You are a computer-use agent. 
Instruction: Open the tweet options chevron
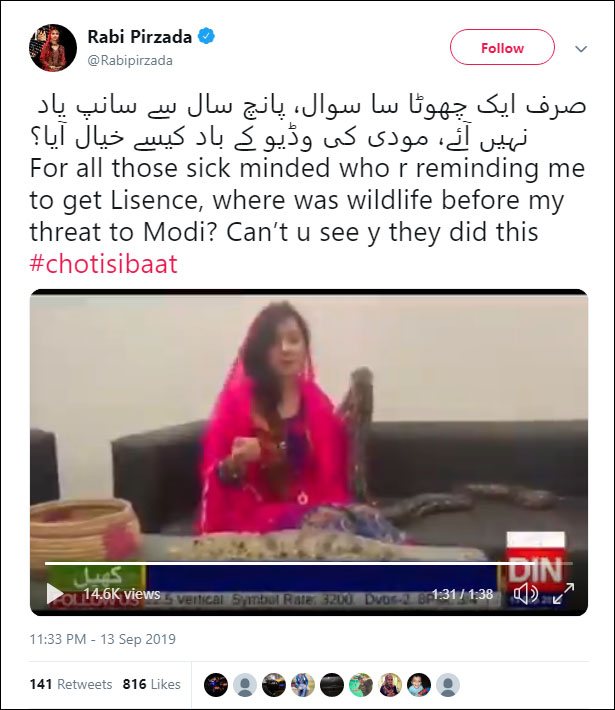coord(581,48)
